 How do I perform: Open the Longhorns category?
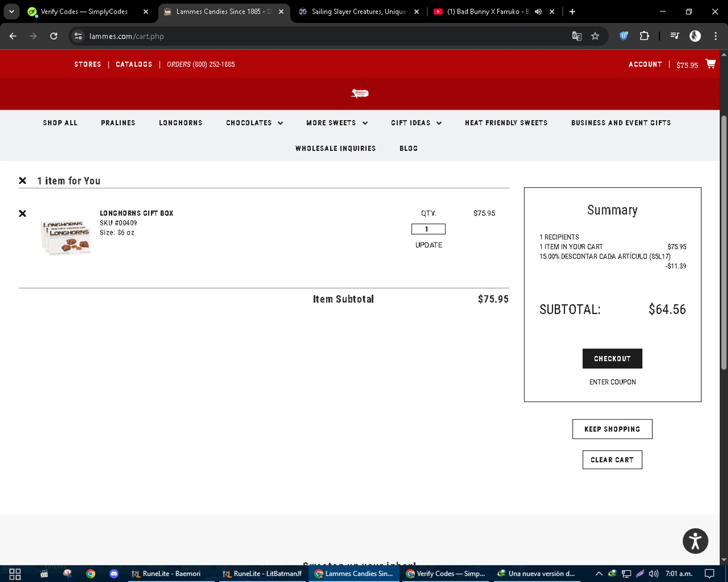(181, 123)
